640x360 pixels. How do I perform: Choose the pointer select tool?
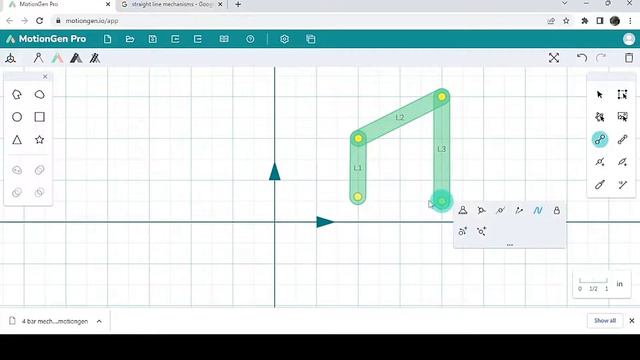click(x=600, y=95)
